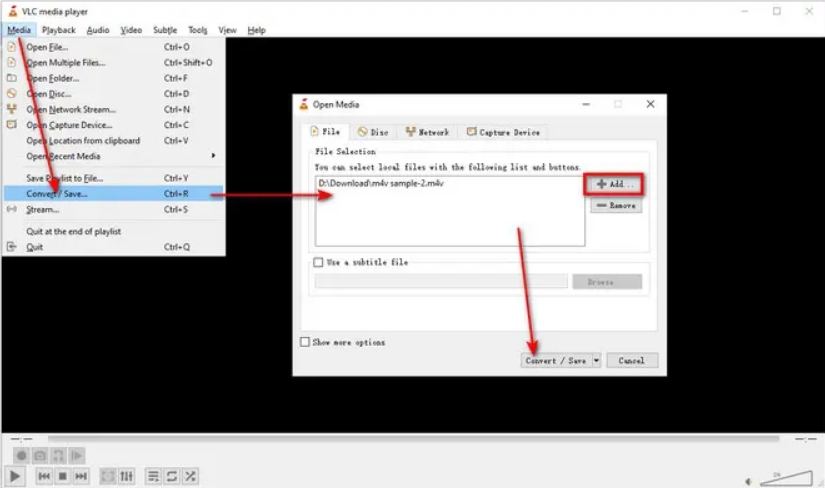Select Stream menu entry
This screenshot has width=825, height=488.
coord(114,210)
